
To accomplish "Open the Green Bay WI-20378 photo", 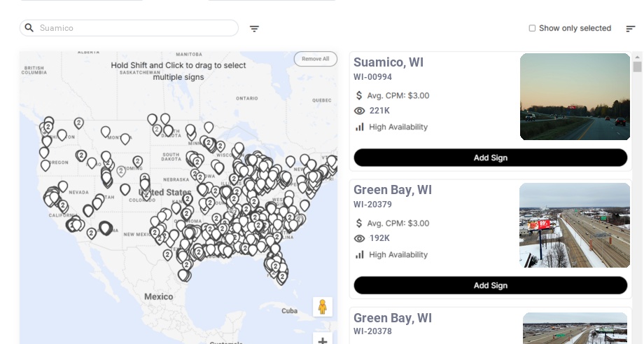I will click(575, 328).
